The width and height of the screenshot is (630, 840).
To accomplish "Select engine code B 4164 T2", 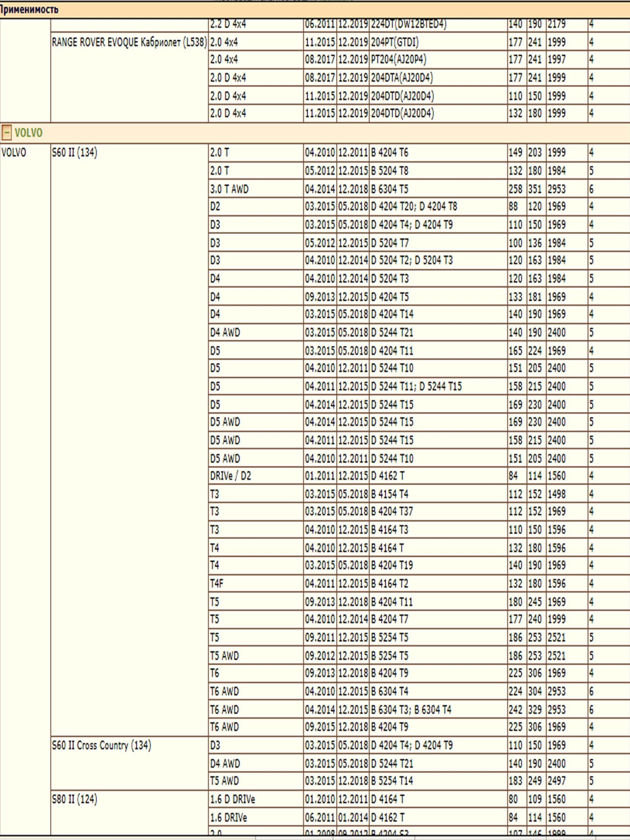I will (389, 584).
